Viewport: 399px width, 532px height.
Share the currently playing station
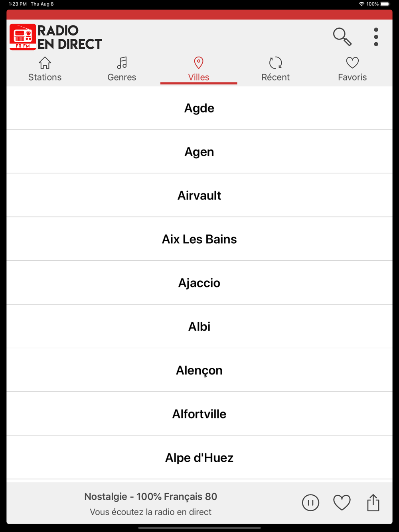point(373,502)
